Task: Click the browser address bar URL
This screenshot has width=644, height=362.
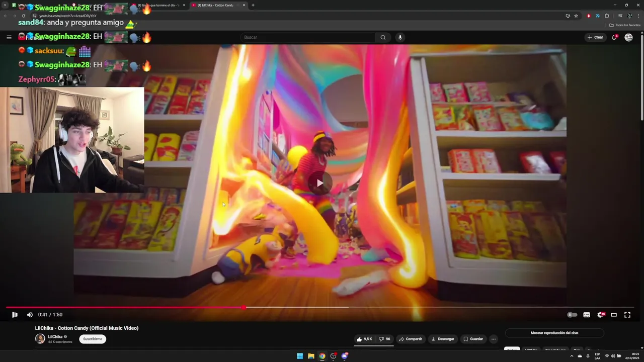Action: click(67, 16)
